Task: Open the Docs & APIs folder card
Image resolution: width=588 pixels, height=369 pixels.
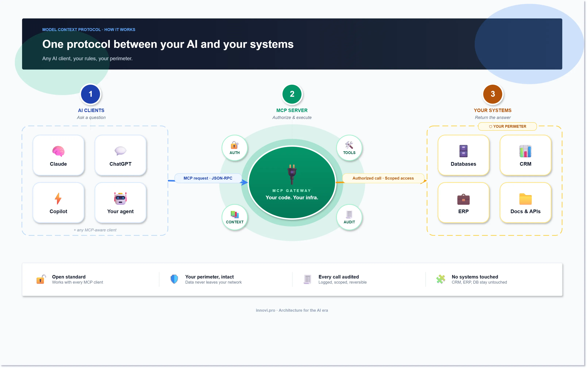Action: tap(525, 203)
